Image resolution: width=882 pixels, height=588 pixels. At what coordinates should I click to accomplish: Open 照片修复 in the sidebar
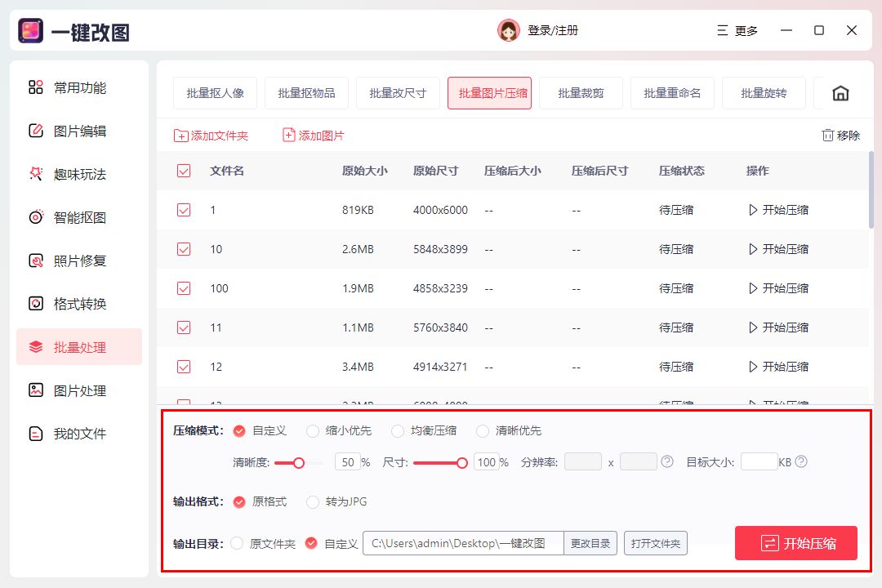(78, 261)
